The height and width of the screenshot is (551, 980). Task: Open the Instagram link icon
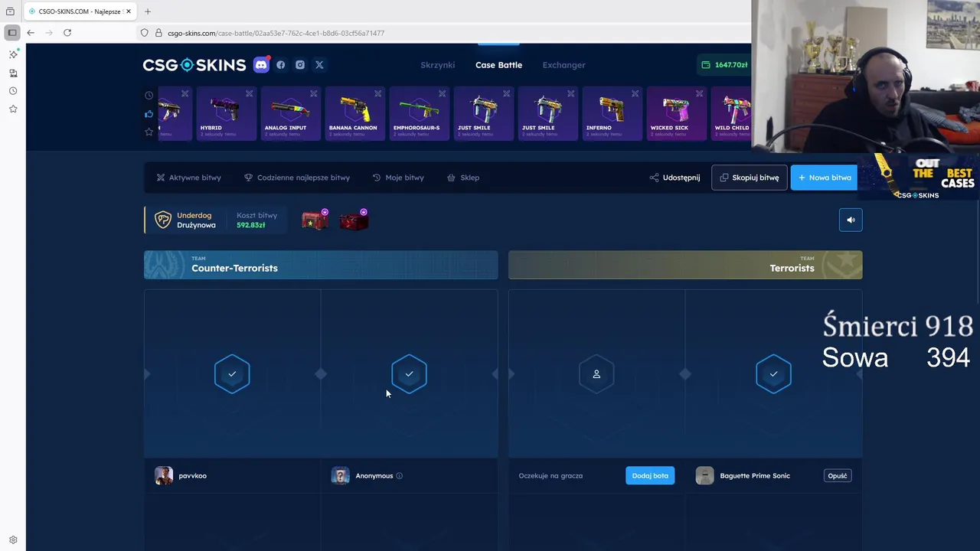(300, 65)
